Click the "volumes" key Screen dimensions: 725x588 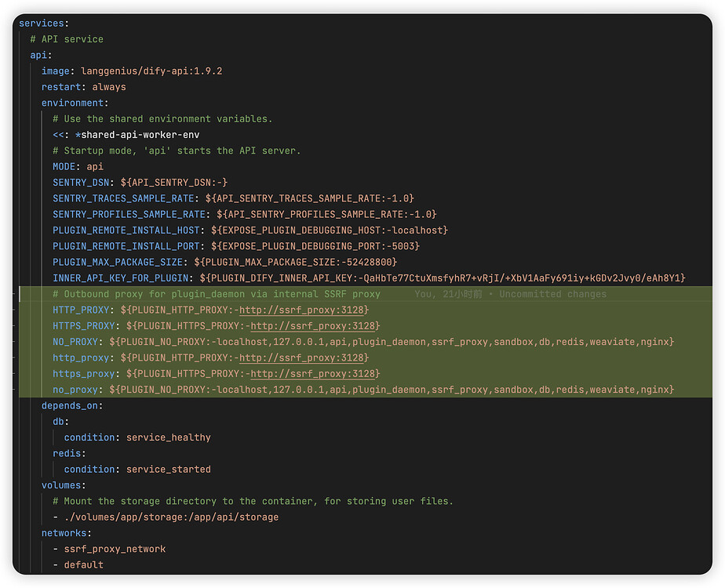click(61, 485)
